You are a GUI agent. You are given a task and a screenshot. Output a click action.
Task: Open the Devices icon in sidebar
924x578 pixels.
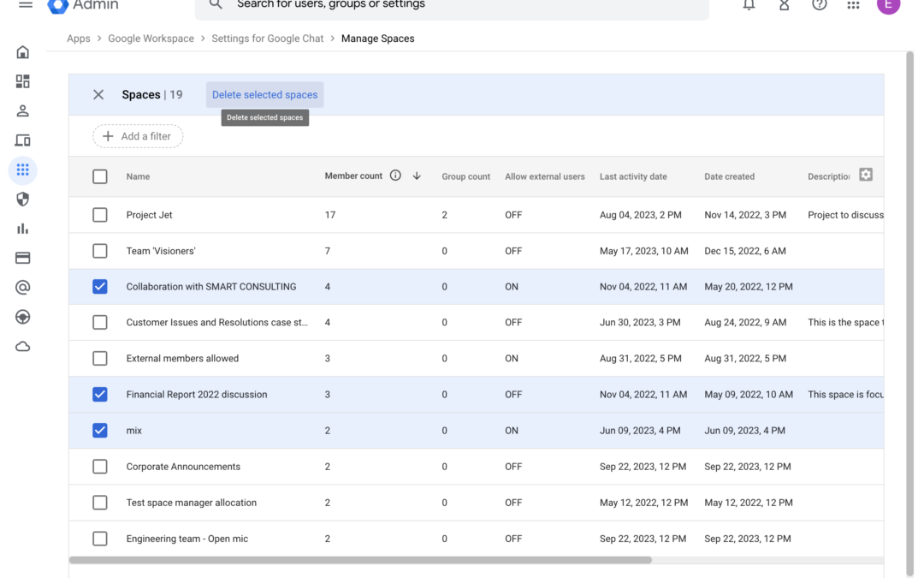(22, 140)
